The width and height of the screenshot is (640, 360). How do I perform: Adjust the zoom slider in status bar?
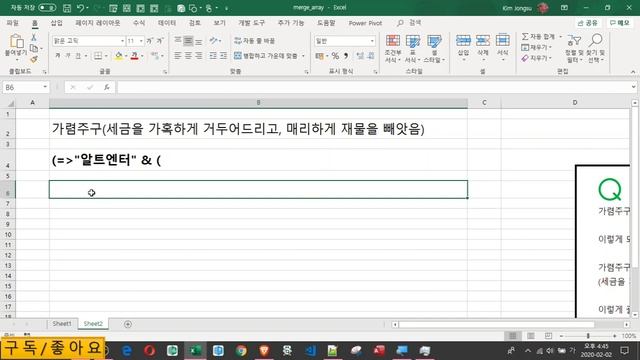588,336
